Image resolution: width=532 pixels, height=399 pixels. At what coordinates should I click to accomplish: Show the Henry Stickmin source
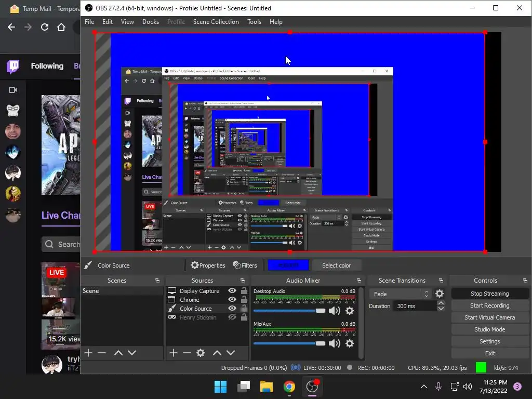tap(232, 317)
